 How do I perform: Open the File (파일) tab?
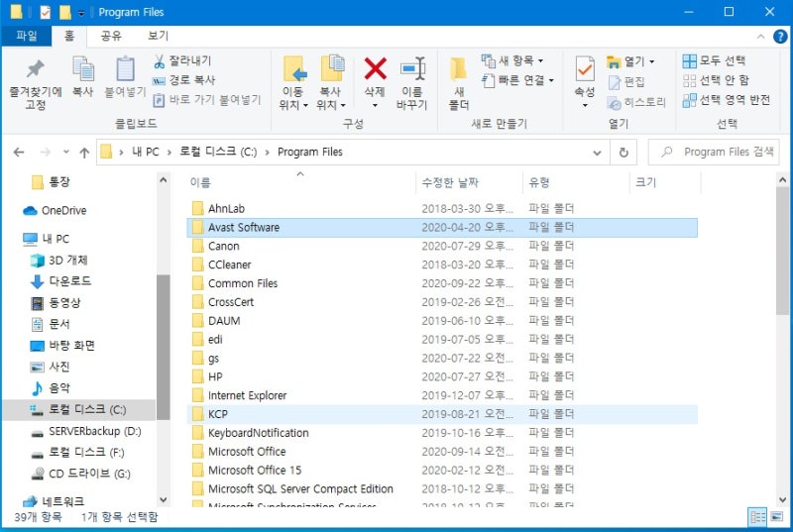click(27, 36)
